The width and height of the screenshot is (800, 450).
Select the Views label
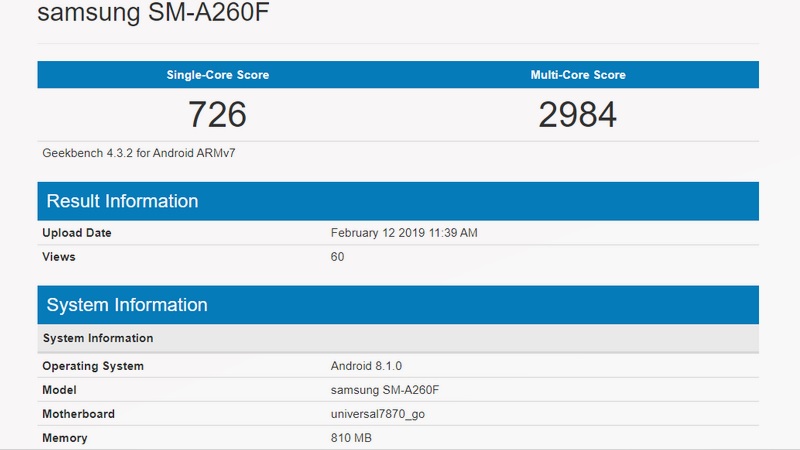[x=59, y=257]
